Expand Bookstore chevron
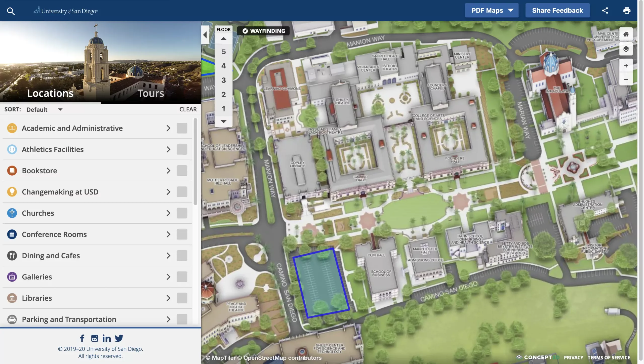 tap(168, 171)
